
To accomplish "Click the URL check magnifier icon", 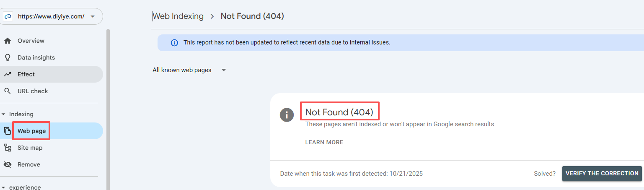I will 7,91.
